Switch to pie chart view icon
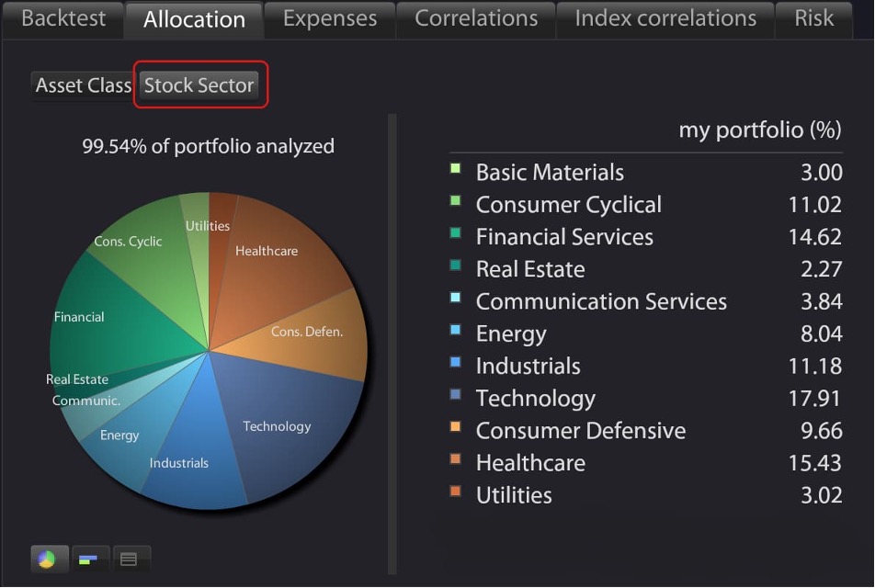Screen dimensions: 875x588 pyautogui.click(x=48, y=559)
